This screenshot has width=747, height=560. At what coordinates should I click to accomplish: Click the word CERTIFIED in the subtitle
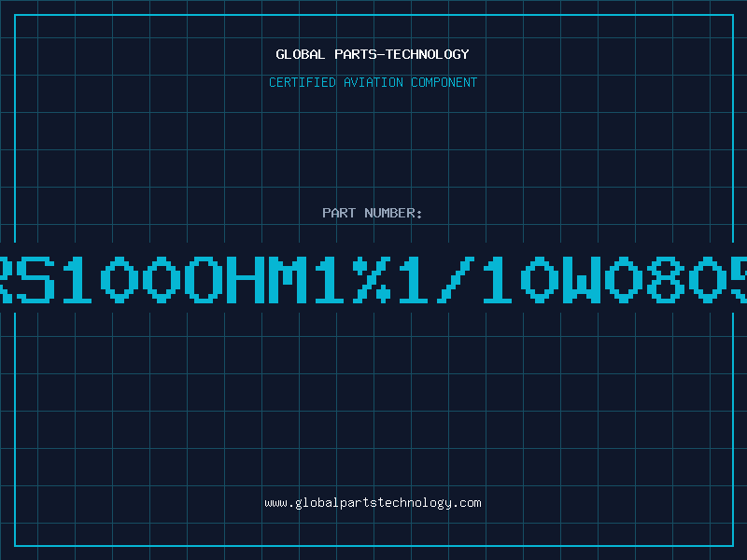(303, 82)
